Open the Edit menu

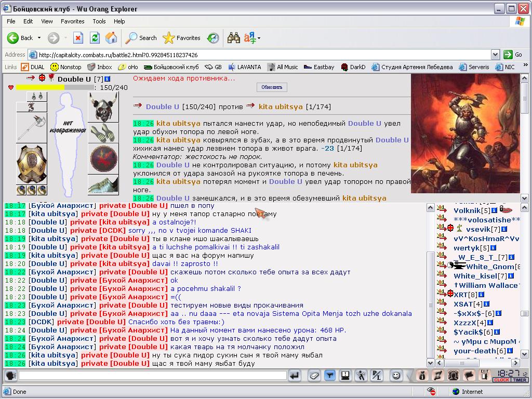click(28, 21)
